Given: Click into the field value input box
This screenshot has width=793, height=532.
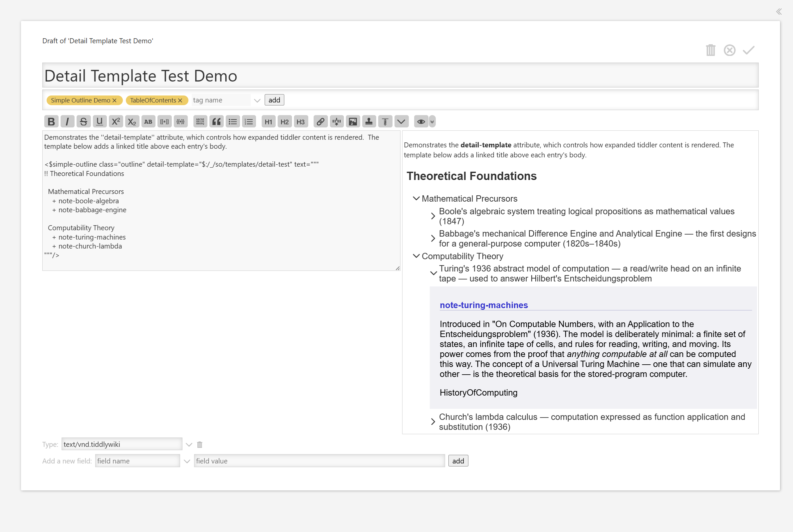Looking at the screenshot, I should tap(319, 461).
